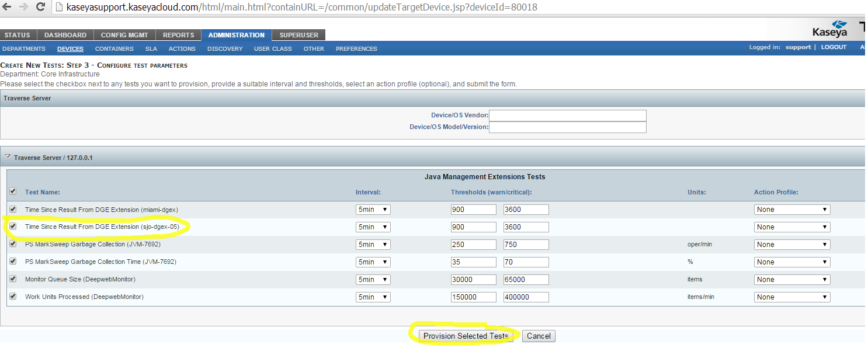Uncheck Work Units Processed test checkbox
The height and width of the screenshot is (348, 868).
coord(13,297)
